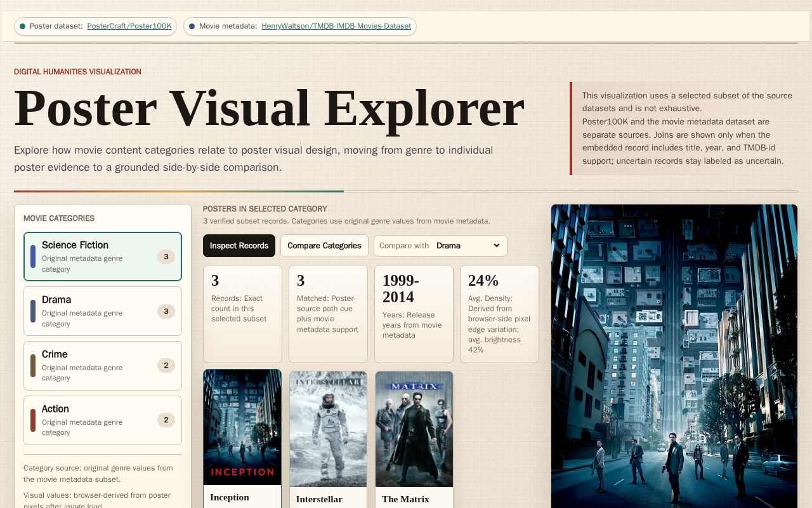Click the DIGITAL HUMANITIES VISUALIZATION label

(77, 72)
